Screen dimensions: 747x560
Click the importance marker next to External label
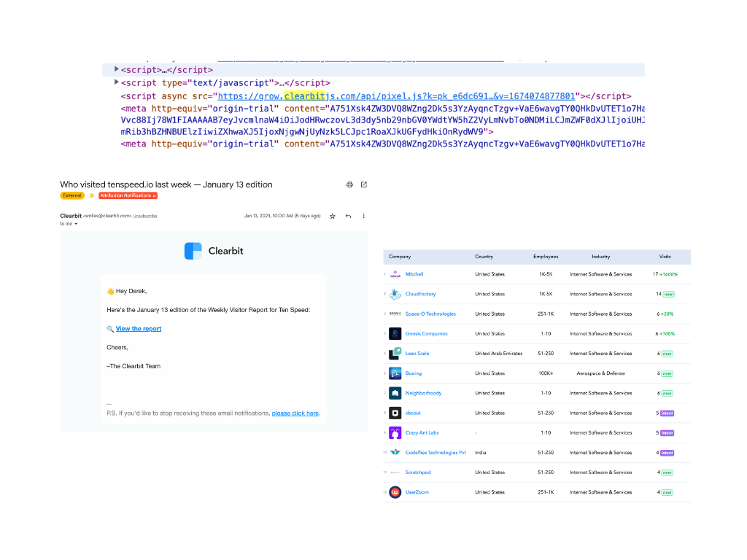tap(92, 195)
